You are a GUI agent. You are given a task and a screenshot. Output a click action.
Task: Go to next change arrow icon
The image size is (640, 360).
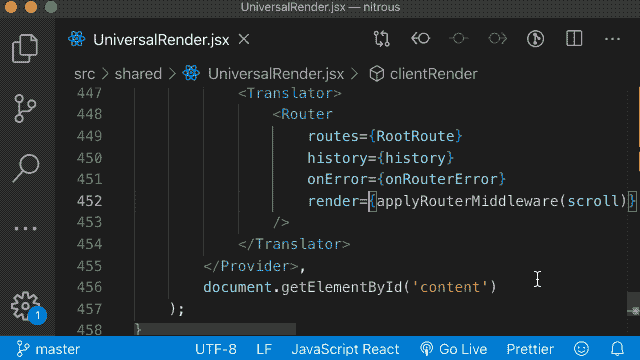pyautogui.click(x=497, y=39)
